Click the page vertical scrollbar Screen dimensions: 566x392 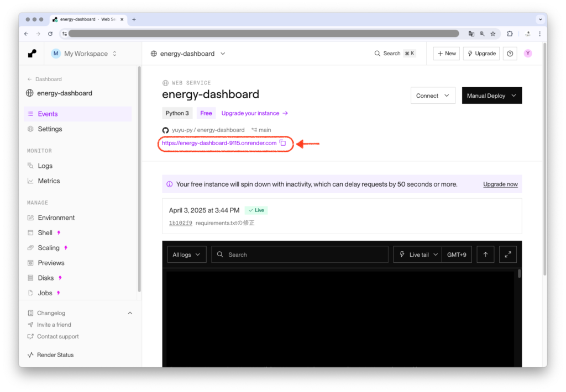(544, 158)
